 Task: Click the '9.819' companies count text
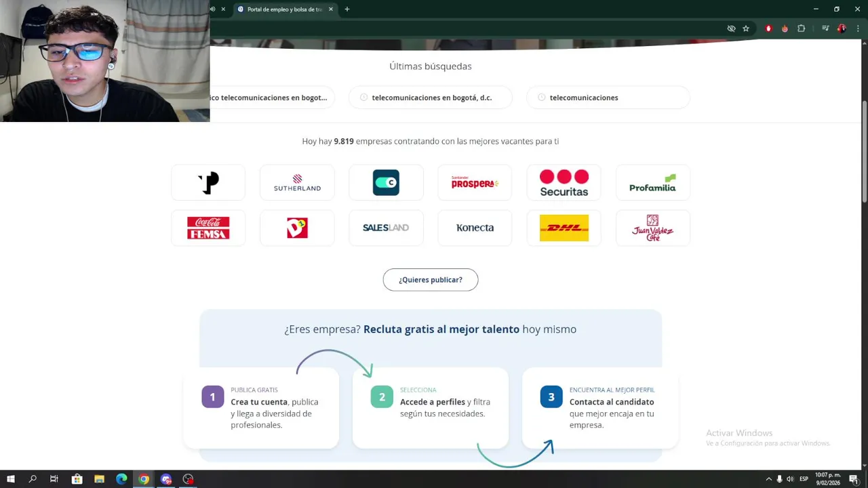point(344,141)
